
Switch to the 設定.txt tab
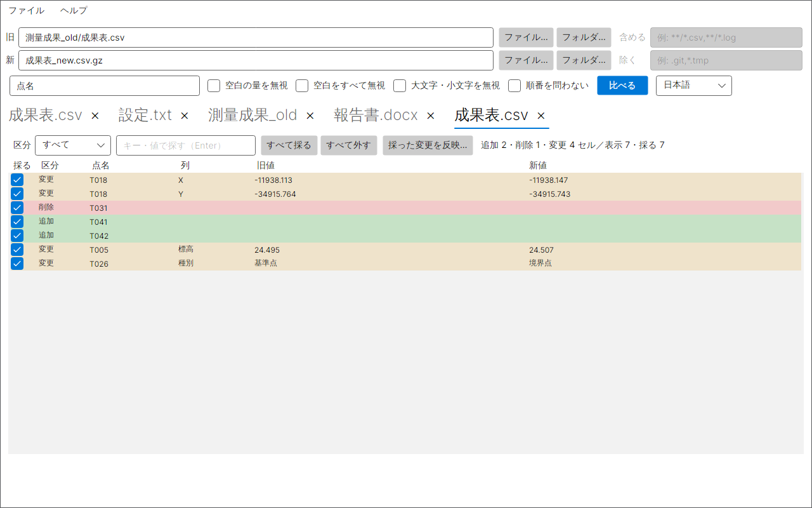tap(145, 116)
